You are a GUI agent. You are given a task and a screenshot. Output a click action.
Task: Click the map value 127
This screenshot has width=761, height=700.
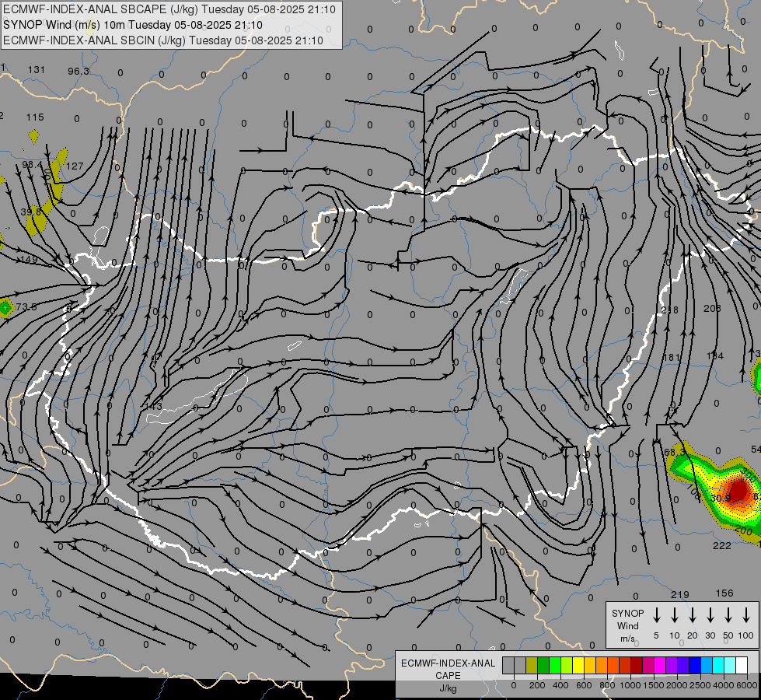pos(75,166)
